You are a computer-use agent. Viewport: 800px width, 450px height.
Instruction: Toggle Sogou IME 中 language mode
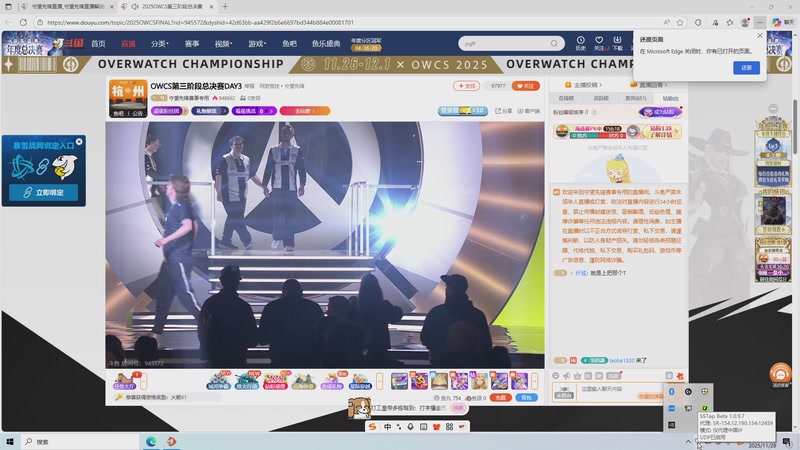(387, 427)
